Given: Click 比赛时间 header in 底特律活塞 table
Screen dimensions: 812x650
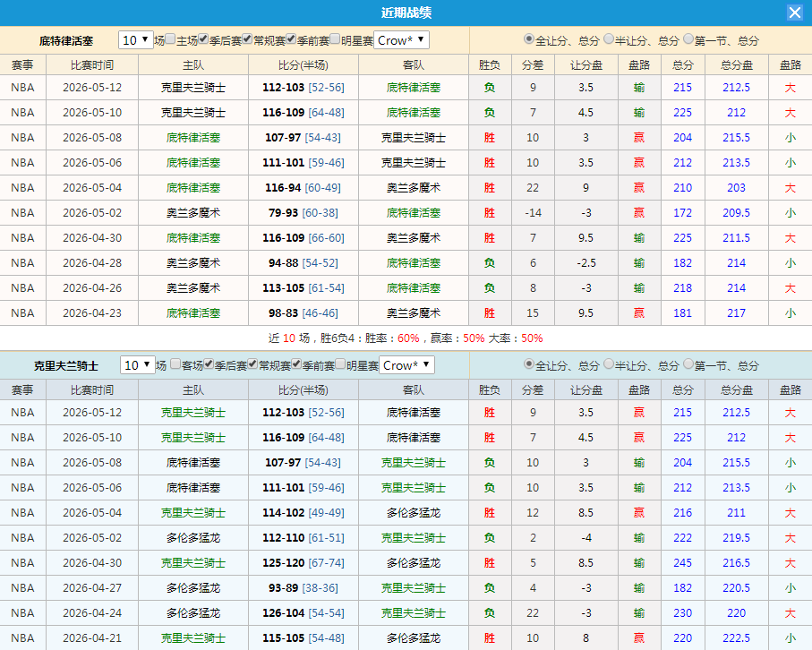Looking at the screenshot, I should pos(92,65).
